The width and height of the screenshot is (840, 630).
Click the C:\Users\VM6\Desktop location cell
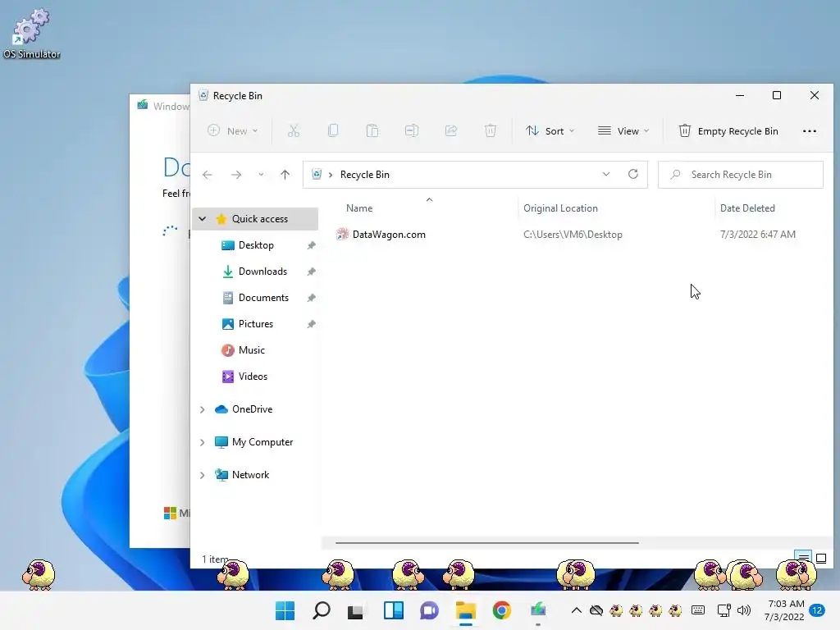click(573, 234)
